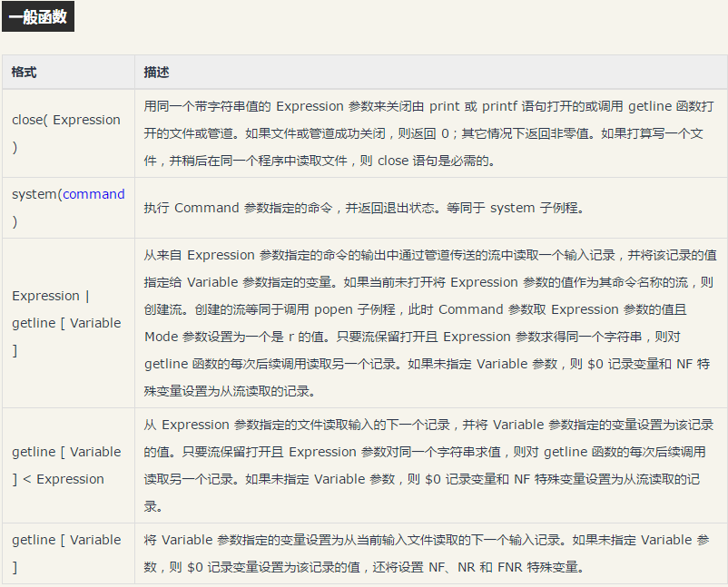Click description starting 用同一个带字符串值的 Expression
This screenshot has height=587, width=728.
[430, 133]
